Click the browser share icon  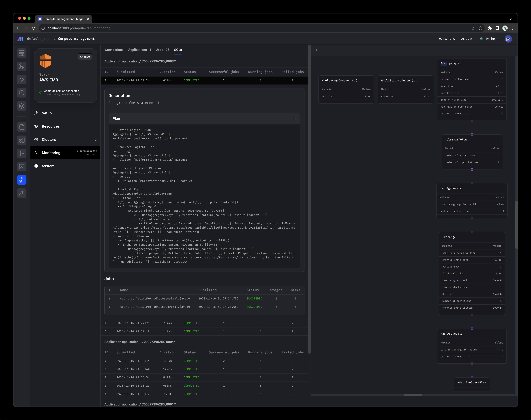click(x=473, y=28)
